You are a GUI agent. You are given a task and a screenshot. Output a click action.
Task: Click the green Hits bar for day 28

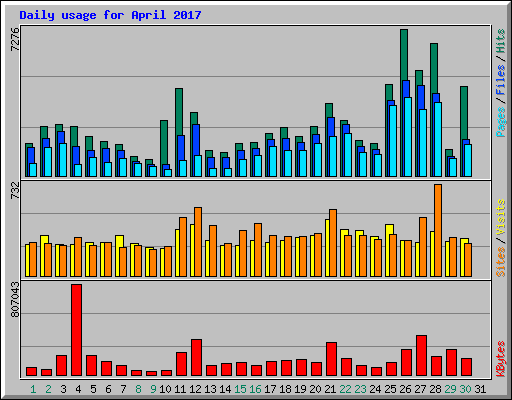[x=434, y=68]
